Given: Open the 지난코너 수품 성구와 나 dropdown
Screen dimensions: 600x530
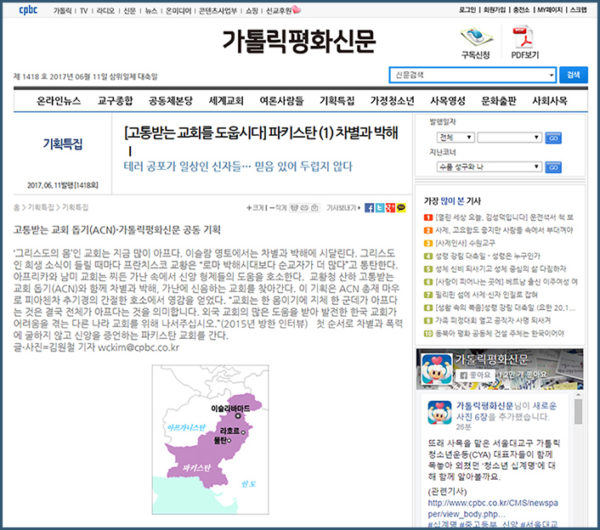Looking at the screenshot, I should [489, 167].
